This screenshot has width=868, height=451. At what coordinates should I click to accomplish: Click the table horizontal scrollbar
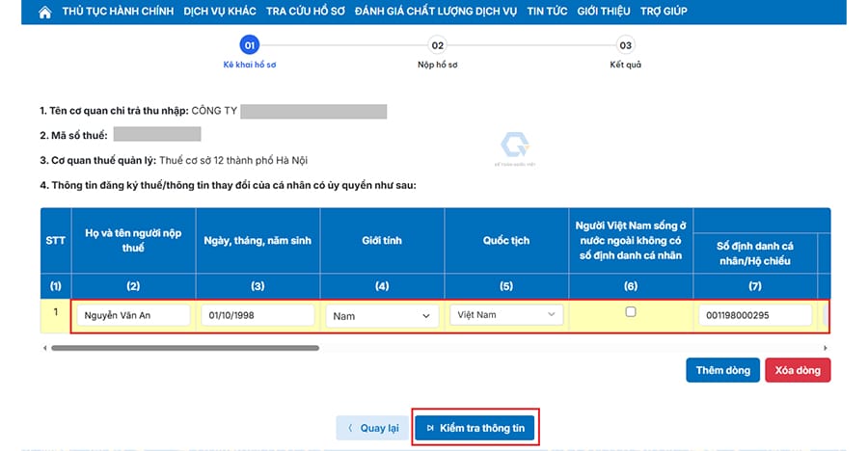pyautogui.click(x=183, y=347)
